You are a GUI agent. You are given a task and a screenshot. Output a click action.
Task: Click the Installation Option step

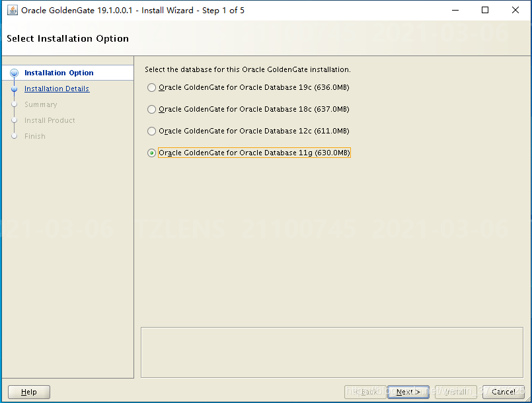click(59, 73)
